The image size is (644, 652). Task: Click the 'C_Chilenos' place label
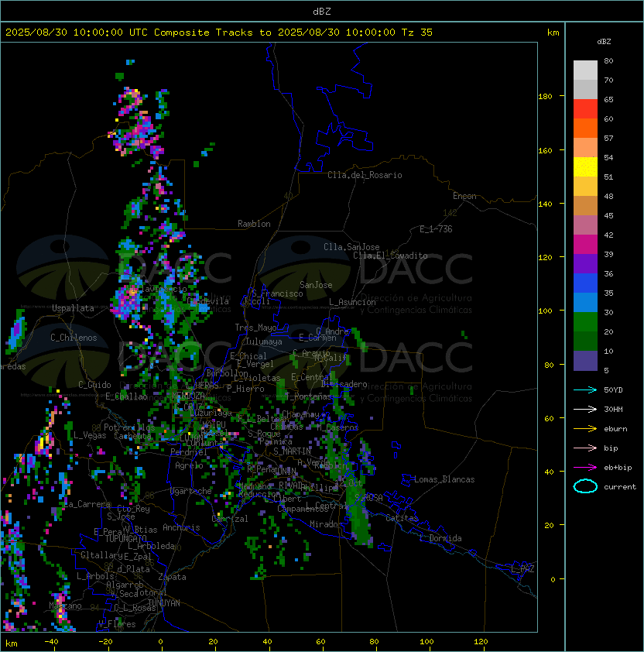[74, 338]
